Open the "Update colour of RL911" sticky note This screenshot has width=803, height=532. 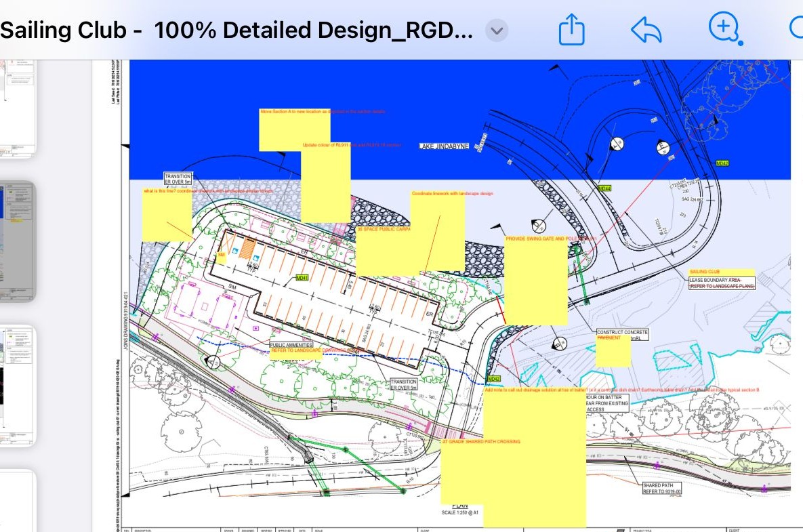(x=325, y=184)
